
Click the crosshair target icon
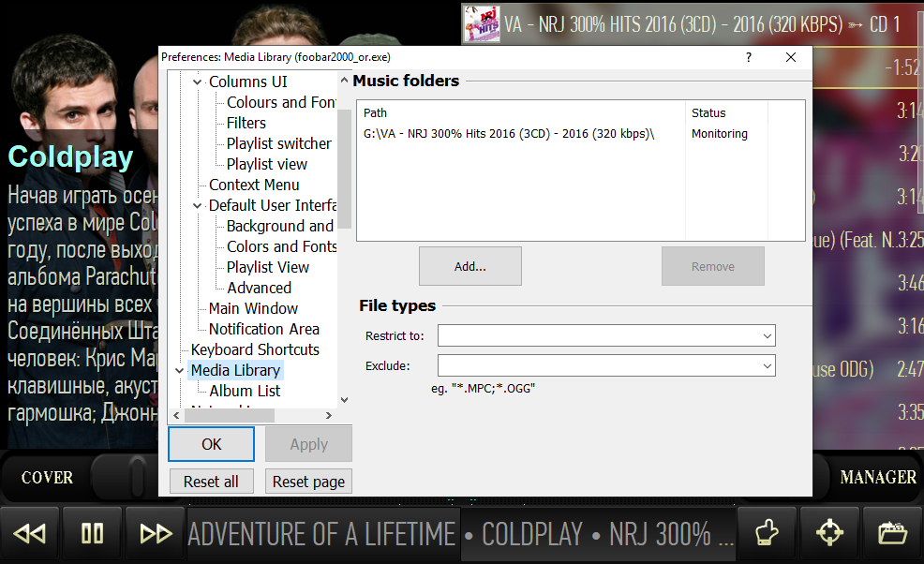click(x=829, y=534)
